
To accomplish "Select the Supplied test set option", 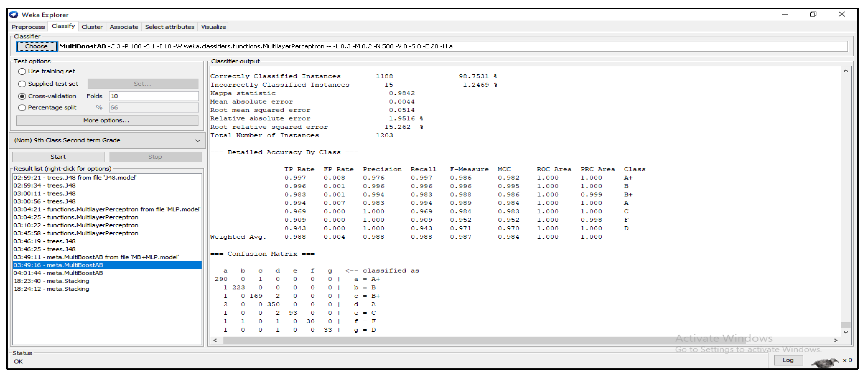I will pos(22,84).
